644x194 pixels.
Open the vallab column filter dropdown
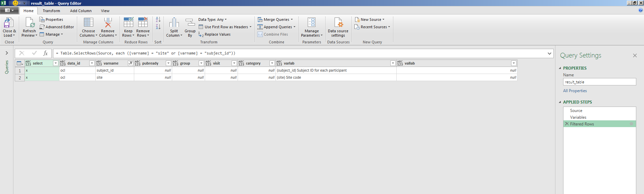click(513, 63)
